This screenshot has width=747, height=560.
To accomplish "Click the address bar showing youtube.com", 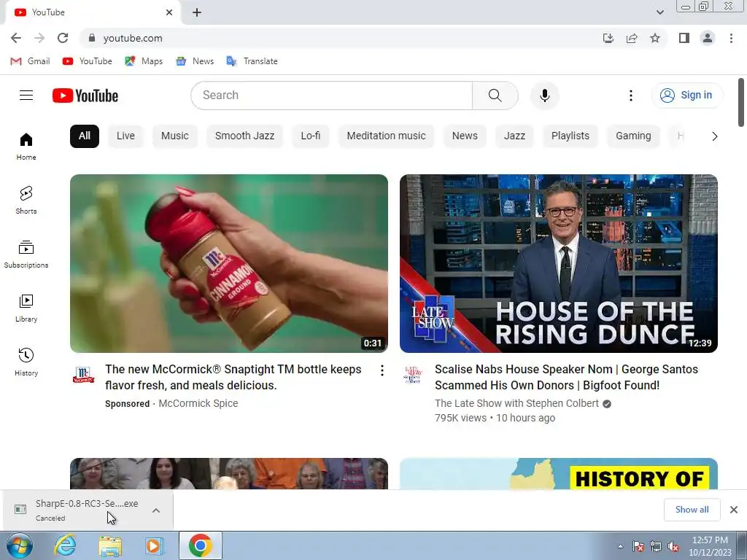I will 333,38.
